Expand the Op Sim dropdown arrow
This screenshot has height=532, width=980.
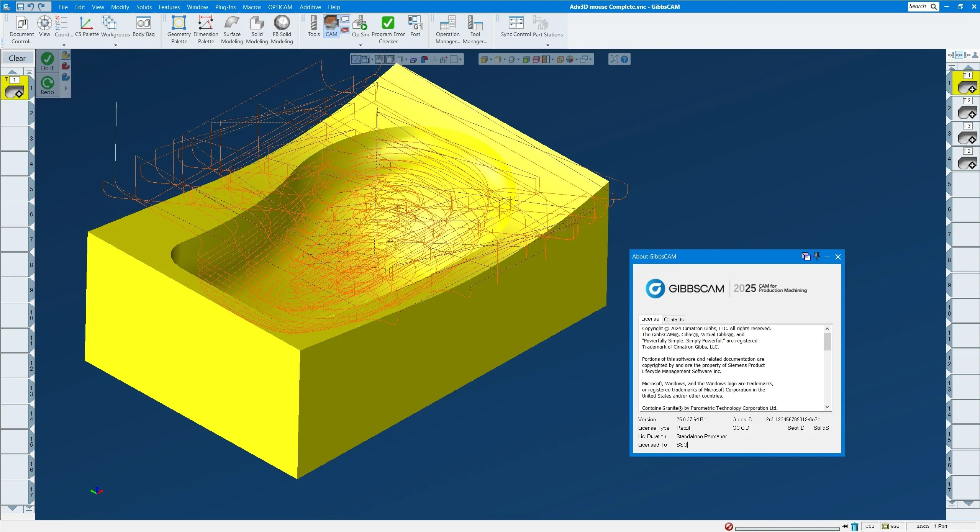[361, 45]
